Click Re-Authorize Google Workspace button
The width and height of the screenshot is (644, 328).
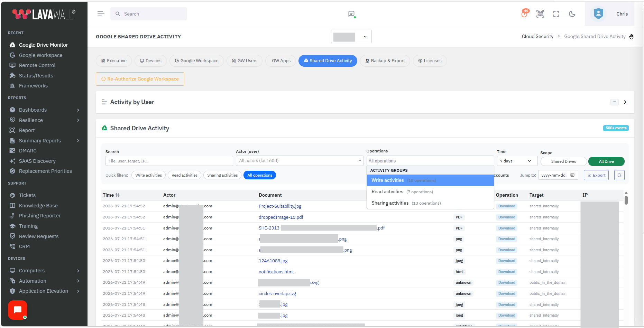[140, 79]
